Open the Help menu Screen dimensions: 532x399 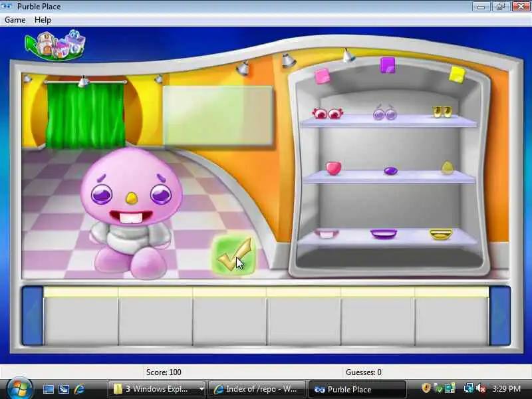(x=43, y=20)
